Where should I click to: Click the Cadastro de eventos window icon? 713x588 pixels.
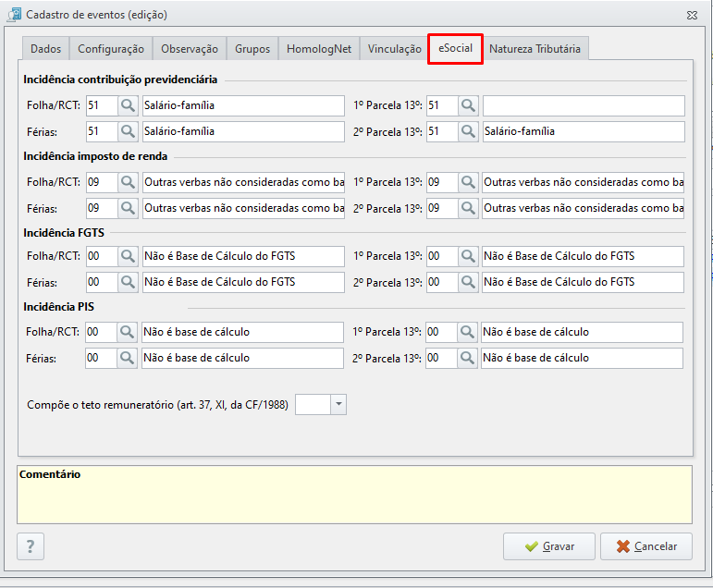tap(14, 15)
